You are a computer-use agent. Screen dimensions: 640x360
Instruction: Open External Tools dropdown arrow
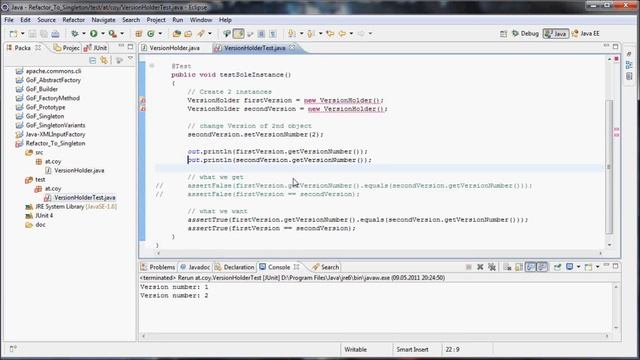point(122,33)
